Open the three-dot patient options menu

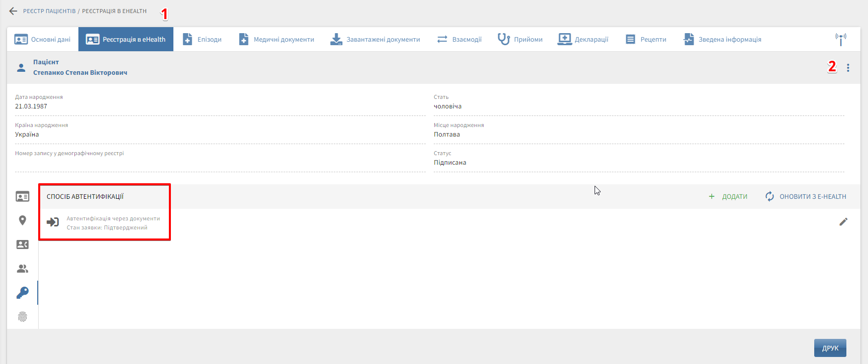848,68
